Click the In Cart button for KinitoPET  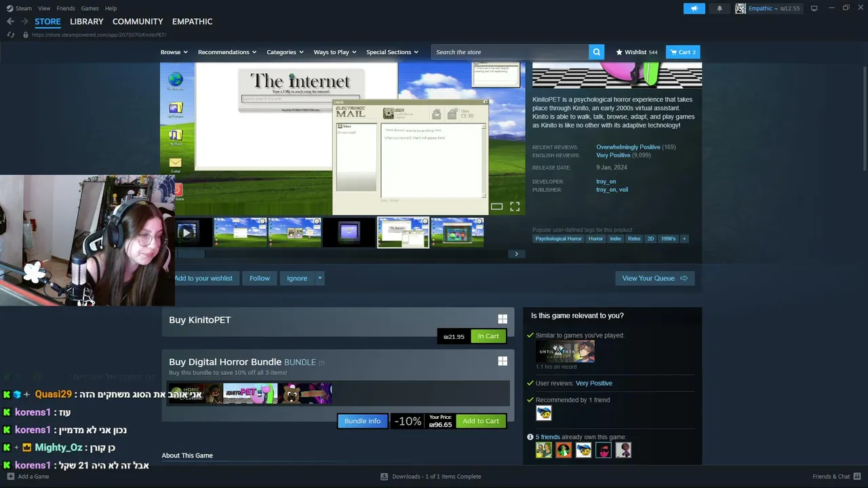488,336
